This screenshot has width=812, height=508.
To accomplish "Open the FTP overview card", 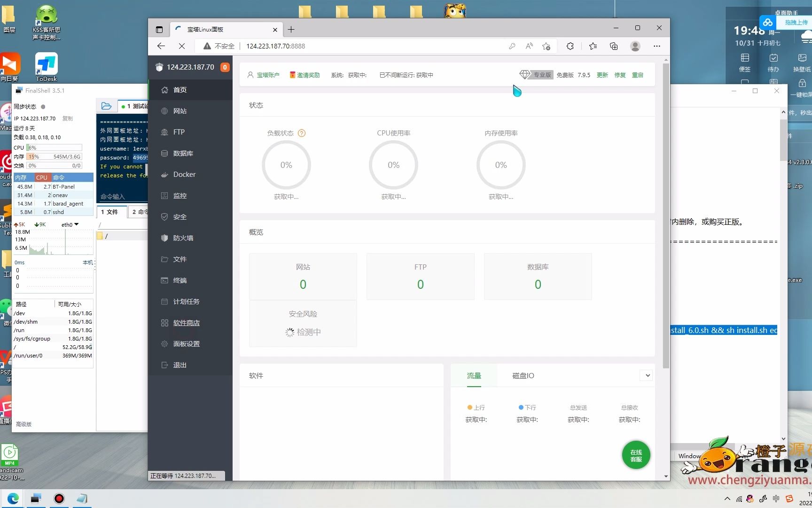I will (x=421, y=277).
